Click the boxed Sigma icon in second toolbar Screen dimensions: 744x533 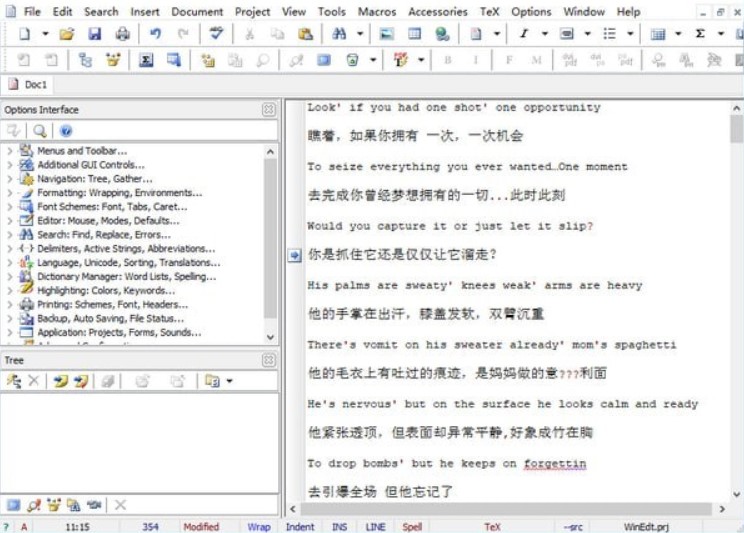tap(146, 60)
